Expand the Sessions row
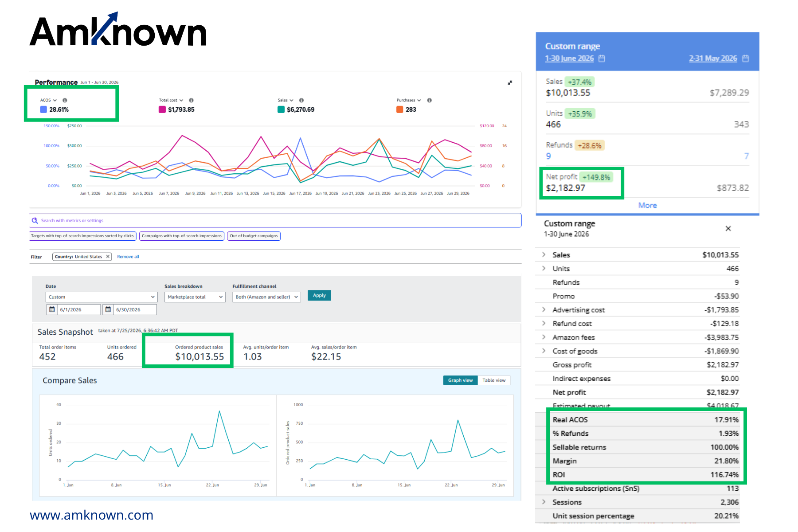The height and width of the screenshot is (532, 798). [x=544, y=502]
